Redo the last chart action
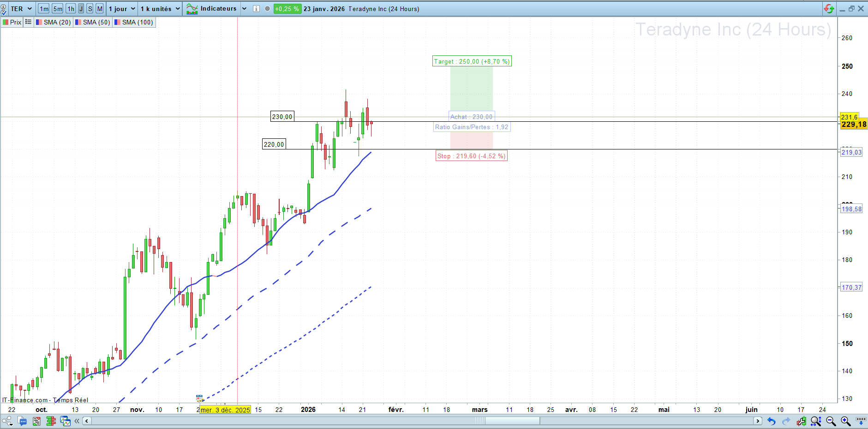This screenshot has width=868, height=429. 786,421
